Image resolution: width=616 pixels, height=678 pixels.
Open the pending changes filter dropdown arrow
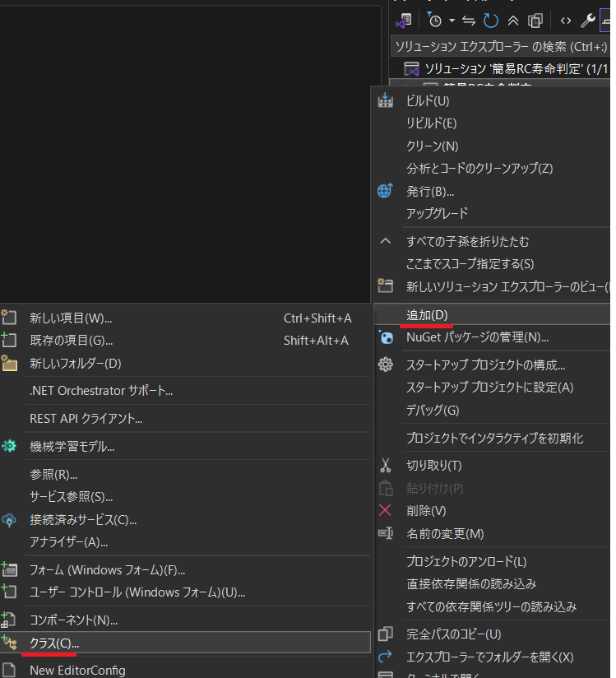[452, 21]
